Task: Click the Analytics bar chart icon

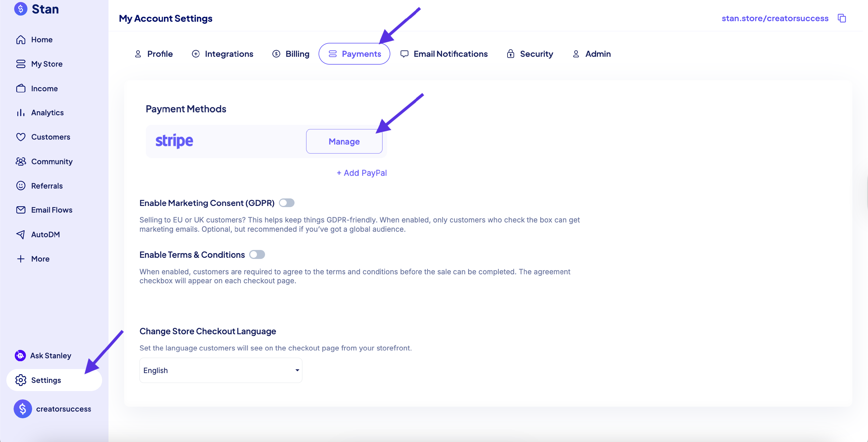Action: [21, 113]
